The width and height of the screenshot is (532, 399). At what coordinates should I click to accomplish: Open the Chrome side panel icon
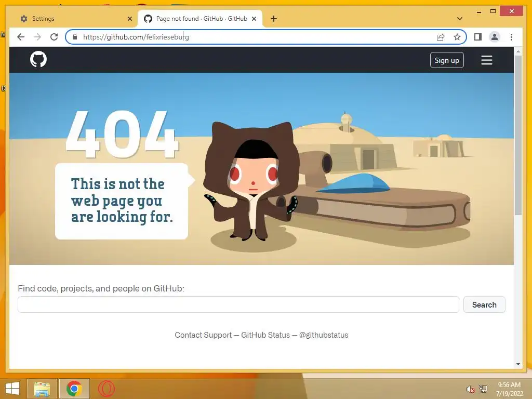[478, 37]
